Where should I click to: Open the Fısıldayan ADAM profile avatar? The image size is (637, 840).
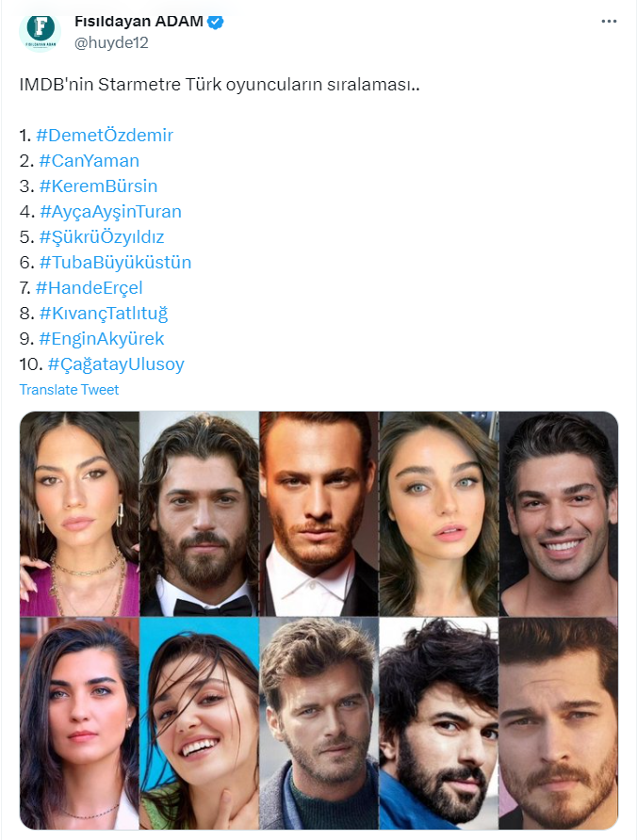coord(41,32)
